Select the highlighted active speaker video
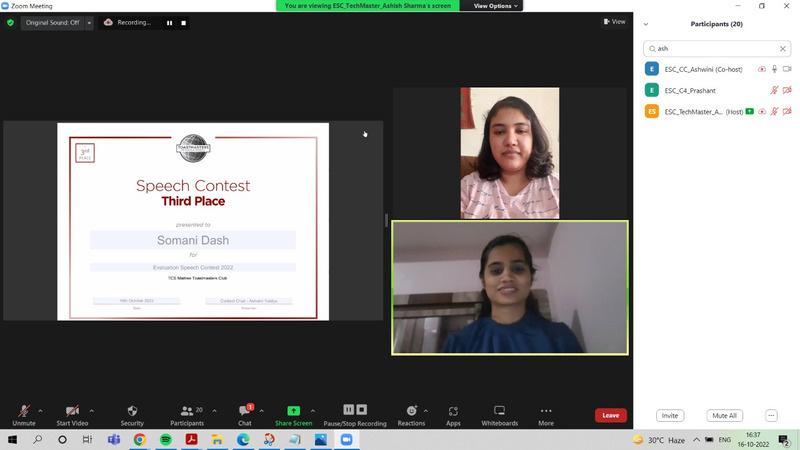Image resolution: width=800 pixels, height=450 pixels. (x=510, y=288)
